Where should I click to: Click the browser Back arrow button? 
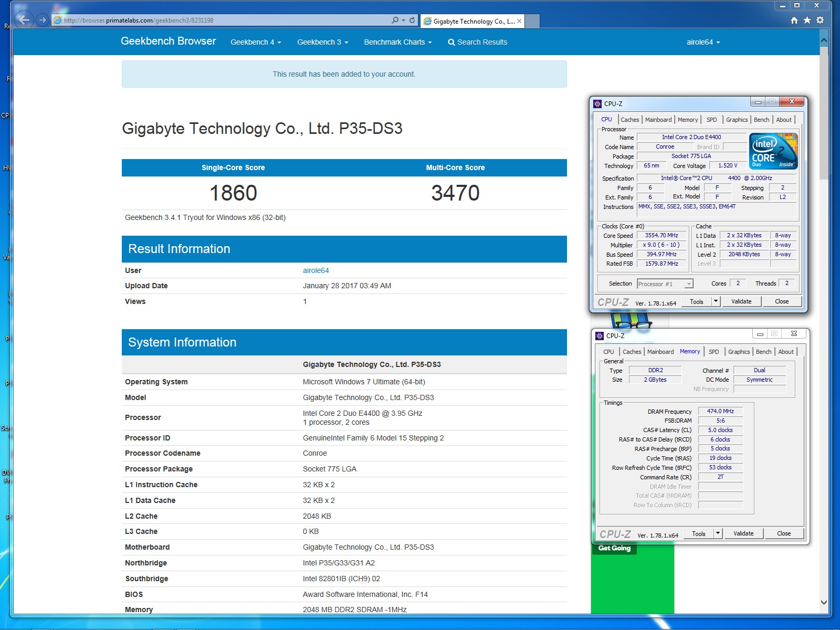[x=24, y=20]
